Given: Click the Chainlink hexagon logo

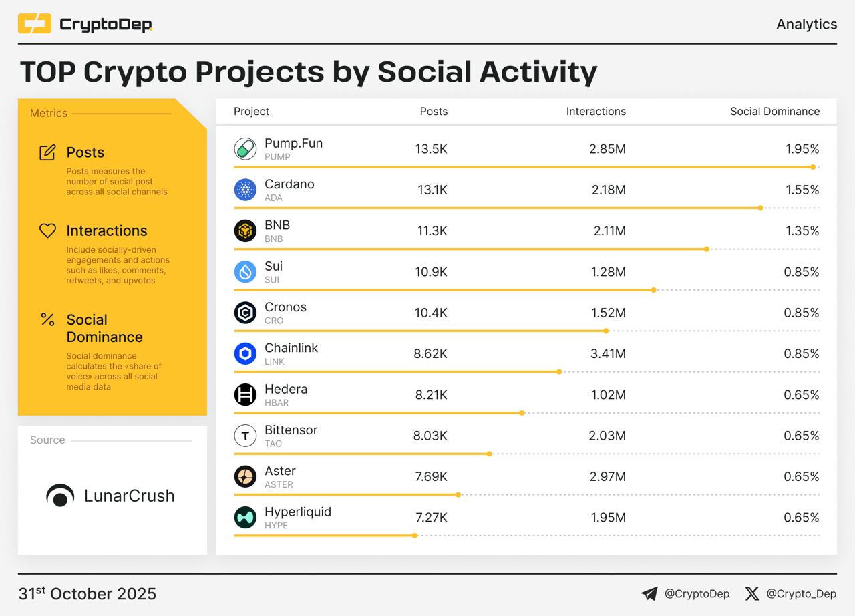Looking at the screenshot, I should [245, 353].
